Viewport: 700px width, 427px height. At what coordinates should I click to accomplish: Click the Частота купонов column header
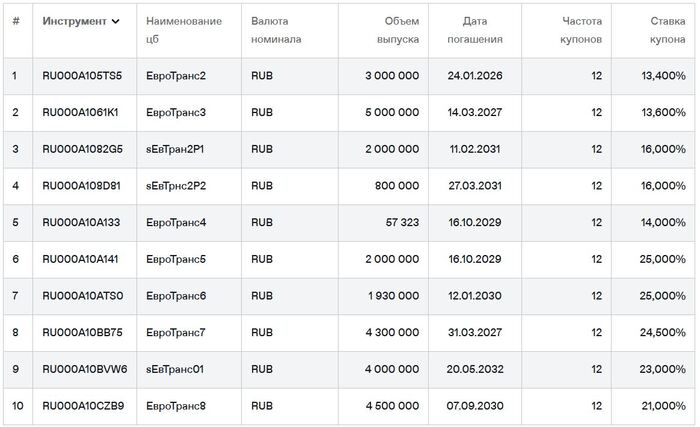point(576,30)
